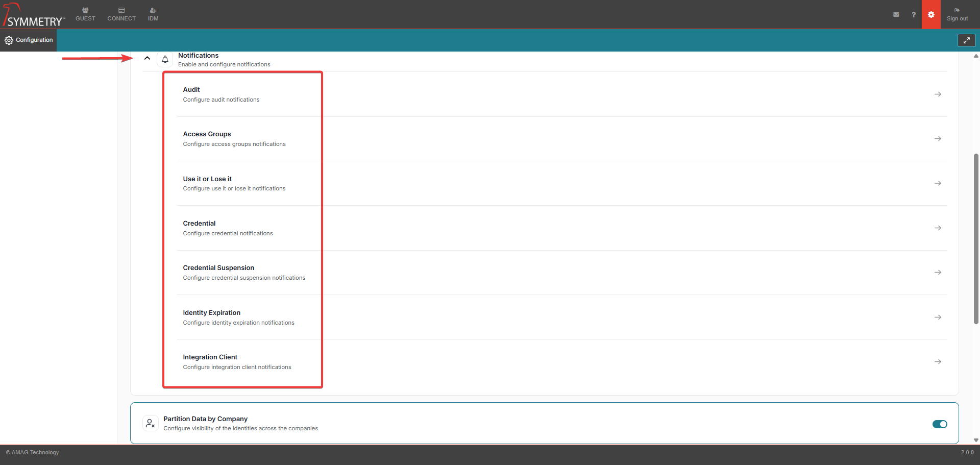Toggle fullscreen with the expand icon
This screenshot has width=980, height=465.
[966, 40]
